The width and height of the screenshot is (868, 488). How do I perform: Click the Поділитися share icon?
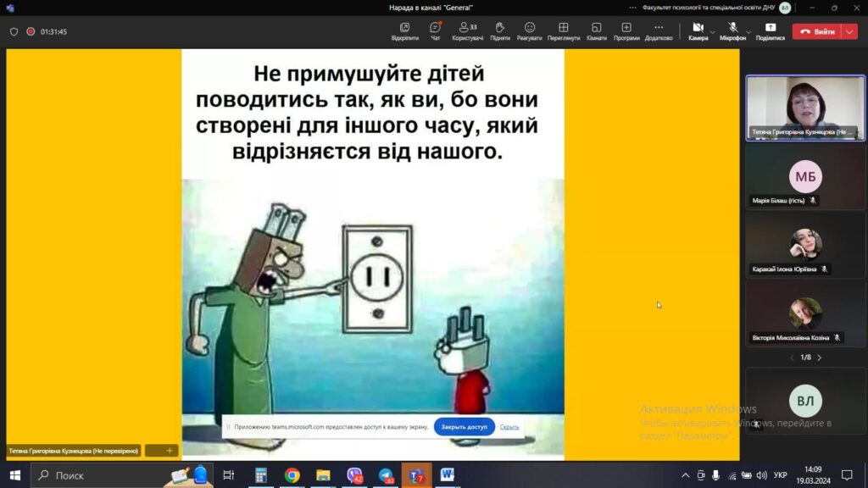(770, 31)
